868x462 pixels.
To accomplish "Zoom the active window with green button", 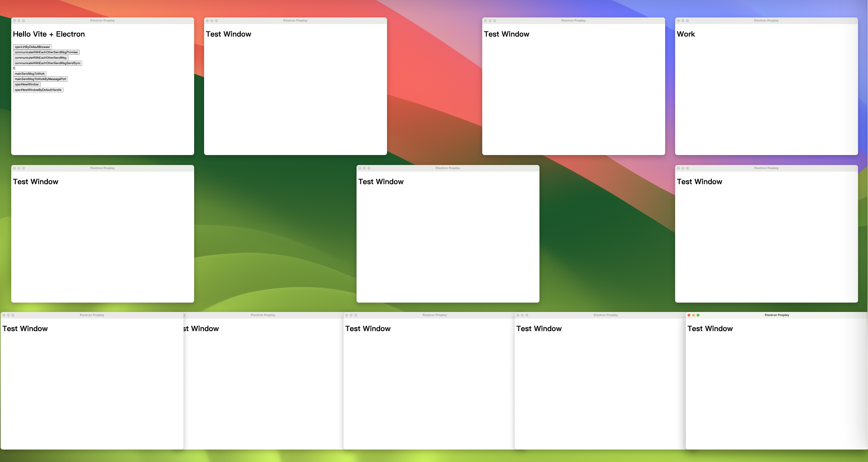I will click(698, 315).
